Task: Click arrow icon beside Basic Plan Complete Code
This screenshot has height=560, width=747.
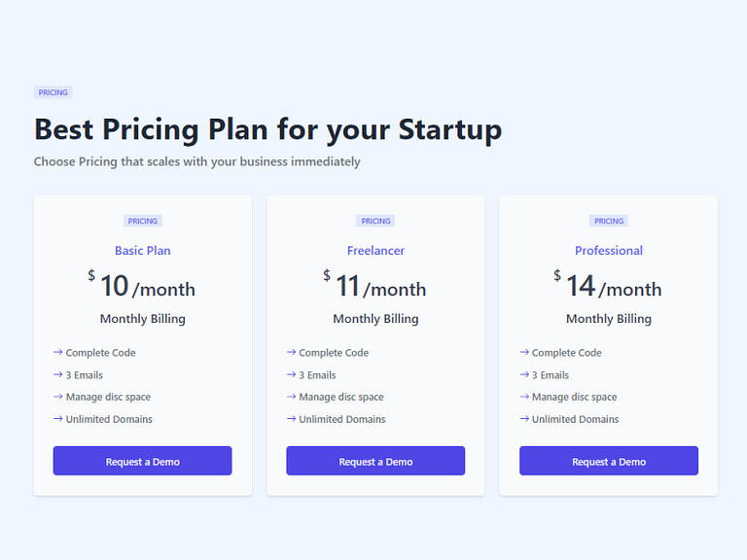Action: point(58,352)
